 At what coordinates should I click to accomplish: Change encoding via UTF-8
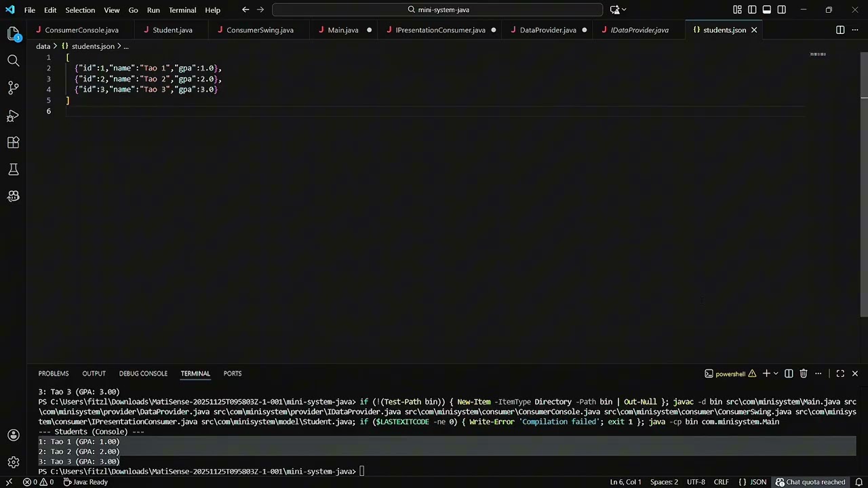click(696, 482)
